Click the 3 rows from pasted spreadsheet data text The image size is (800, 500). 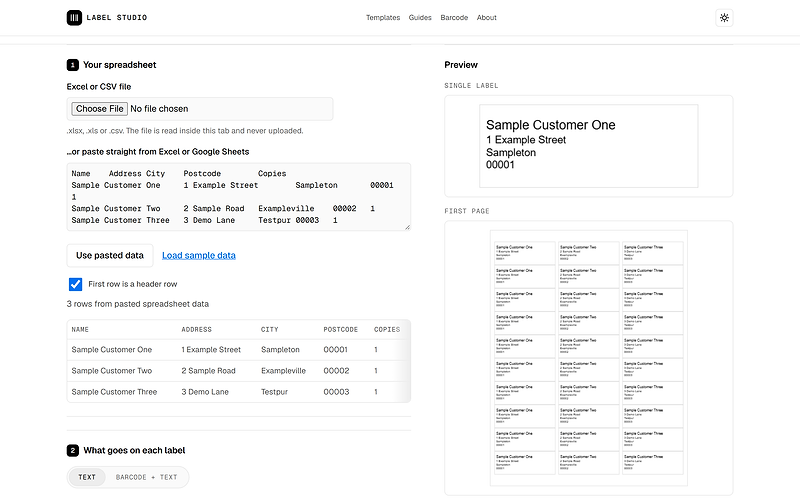(x=138, y=304)
